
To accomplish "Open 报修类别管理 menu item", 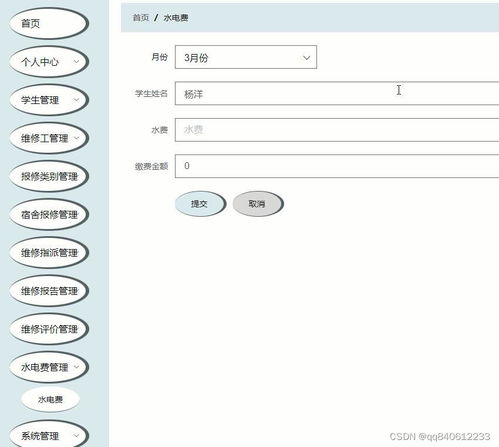I will click(49, 176).
